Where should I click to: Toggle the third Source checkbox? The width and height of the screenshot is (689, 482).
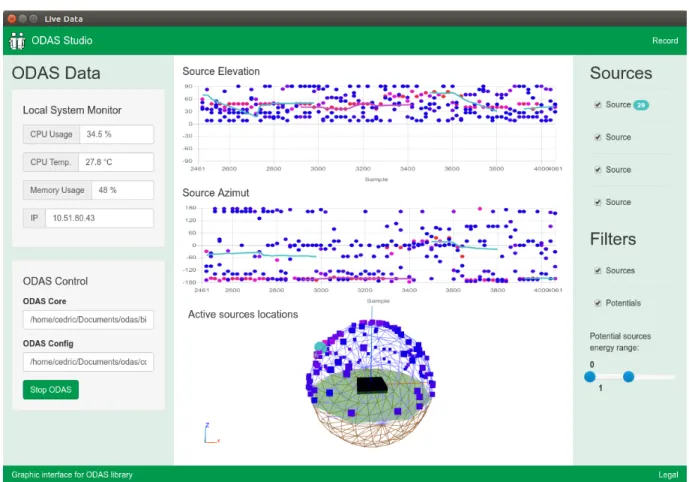598,170
